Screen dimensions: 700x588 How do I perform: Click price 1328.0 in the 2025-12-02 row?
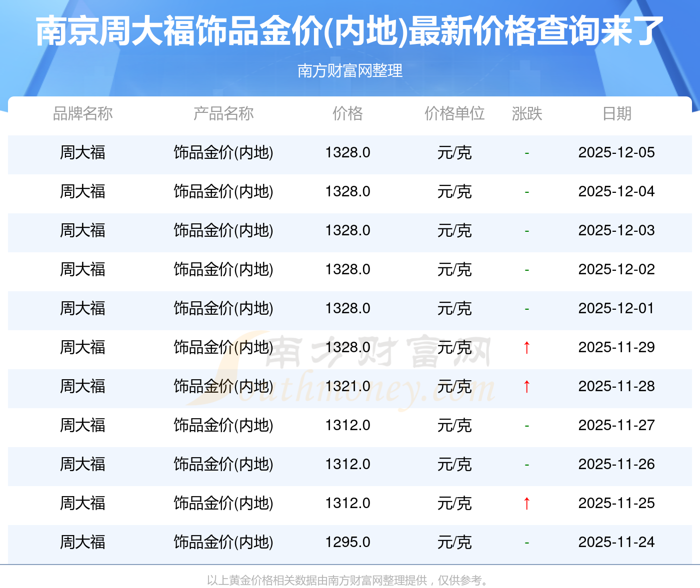[x=347, y=269]
